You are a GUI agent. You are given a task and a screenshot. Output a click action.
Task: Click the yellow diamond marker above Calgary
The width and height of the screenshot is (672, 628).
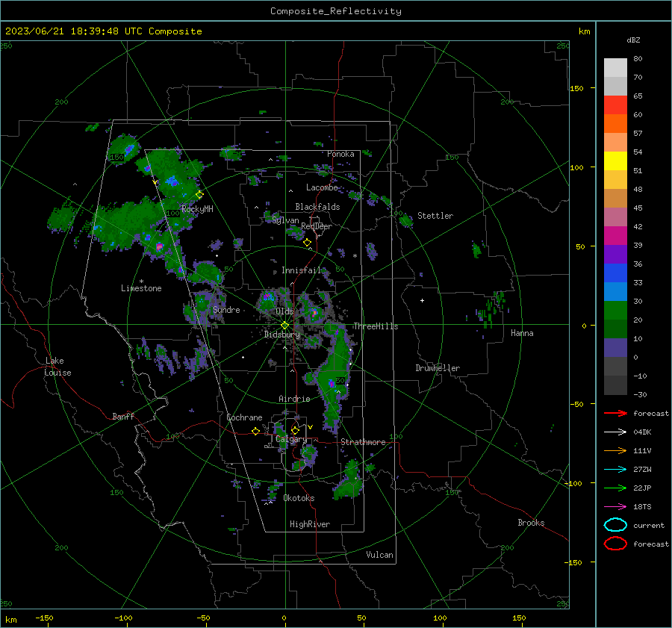pos(295,430)
